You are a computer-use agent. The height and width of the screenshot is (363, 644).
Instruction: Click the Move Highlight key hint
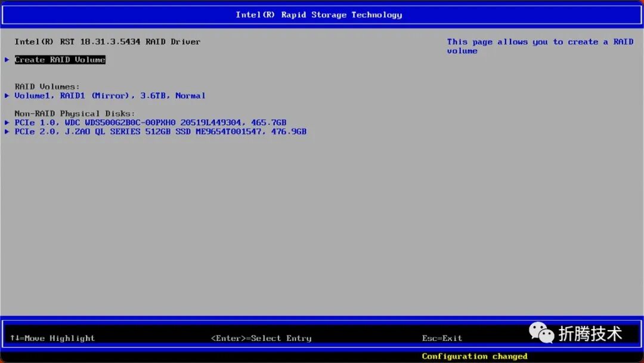pyautogui.click(x=52, y=338)
